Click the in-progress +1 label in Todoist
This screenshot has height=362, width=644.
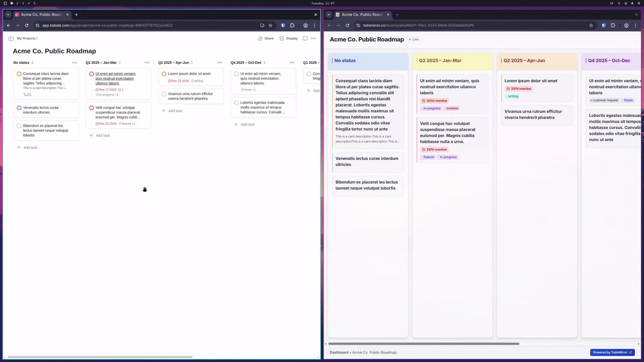pyautogui.click(x=107, y=95)
